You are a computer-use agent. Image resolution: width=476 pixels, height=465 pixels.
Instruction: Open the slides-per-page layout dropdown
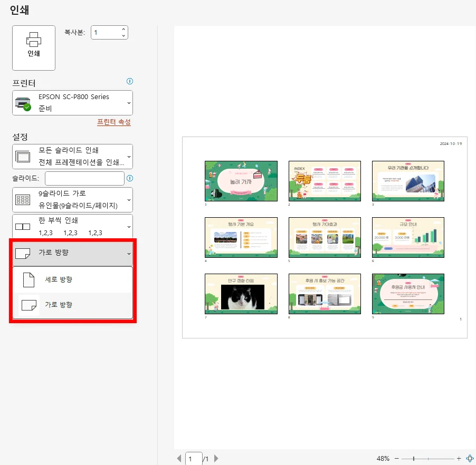click(x=128, y=199)
